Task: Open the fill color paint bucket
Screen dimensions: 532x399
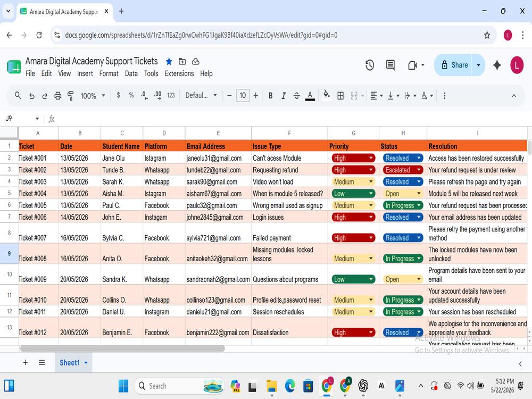Action: 327,95
